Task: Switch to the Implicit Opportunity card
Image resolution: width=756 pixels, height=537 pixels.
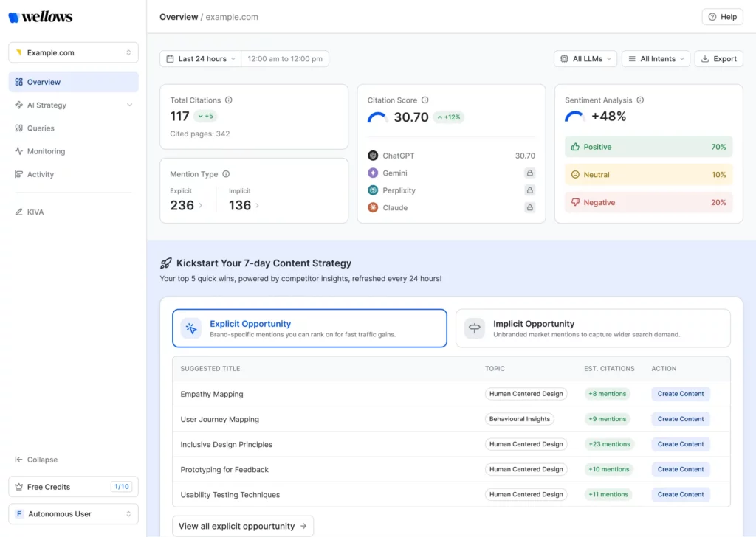Action: (x=592, y=328)
